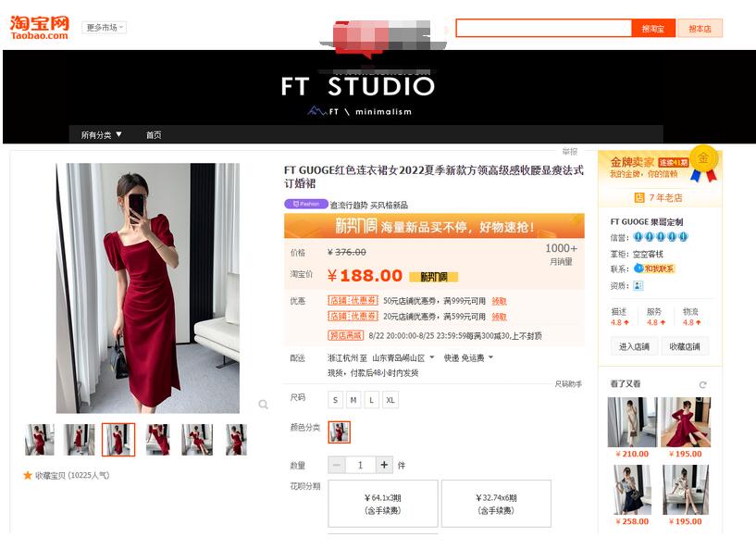Open the 更多市场 dropdown
Screen dimensions: 756x550
point(104,28)
